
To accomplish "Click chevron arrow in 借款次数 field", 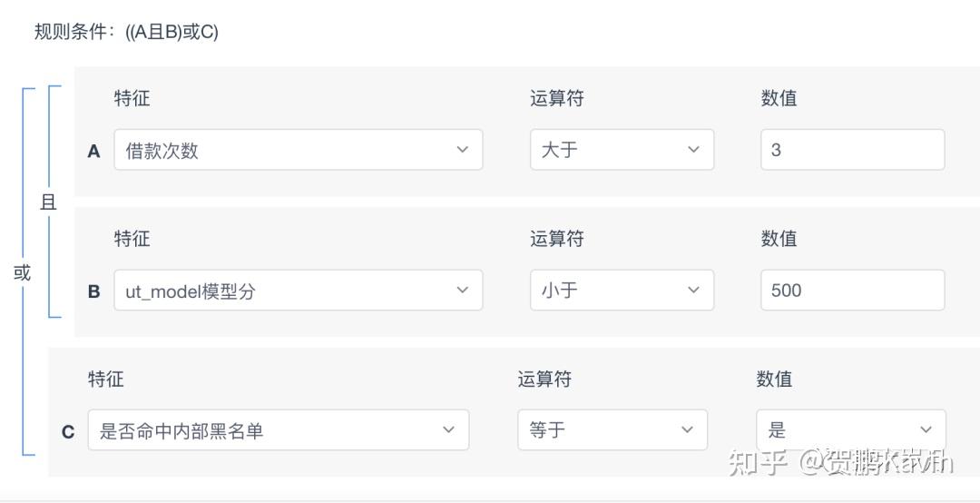I will (x=463, y=150).
